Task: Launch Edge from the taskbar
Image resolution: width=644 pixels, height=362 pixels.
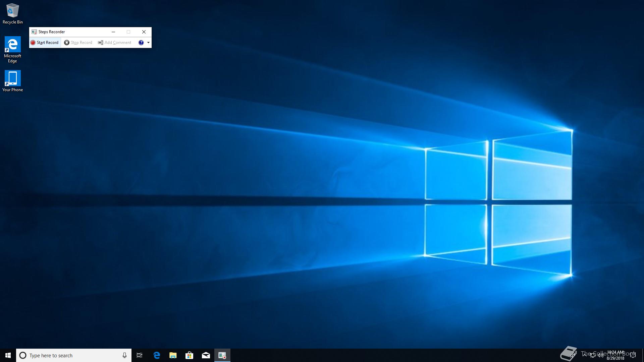Action: click(157, 355)
